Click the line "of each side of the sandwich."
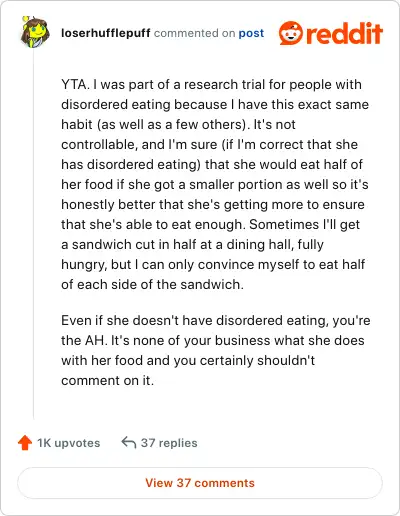This screenshot has width=400, height=516. pyautogui.click(x=152, y=284)
